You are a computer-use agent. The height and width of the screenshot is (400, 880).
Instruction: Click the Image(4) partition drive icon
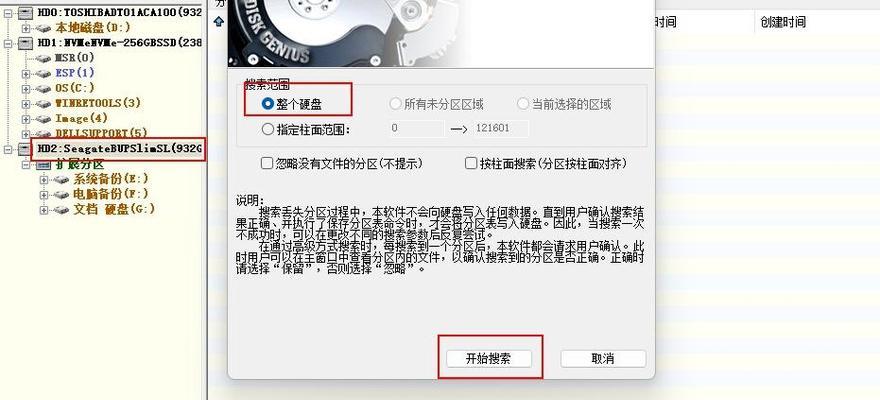43,119
